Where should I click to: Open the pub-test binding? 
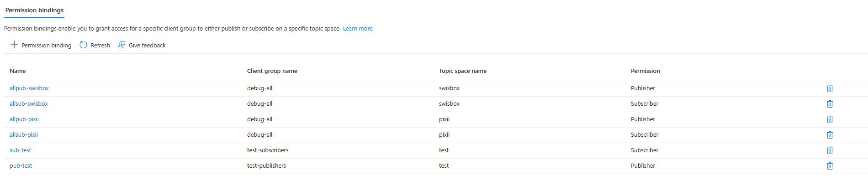pos(21,165)
